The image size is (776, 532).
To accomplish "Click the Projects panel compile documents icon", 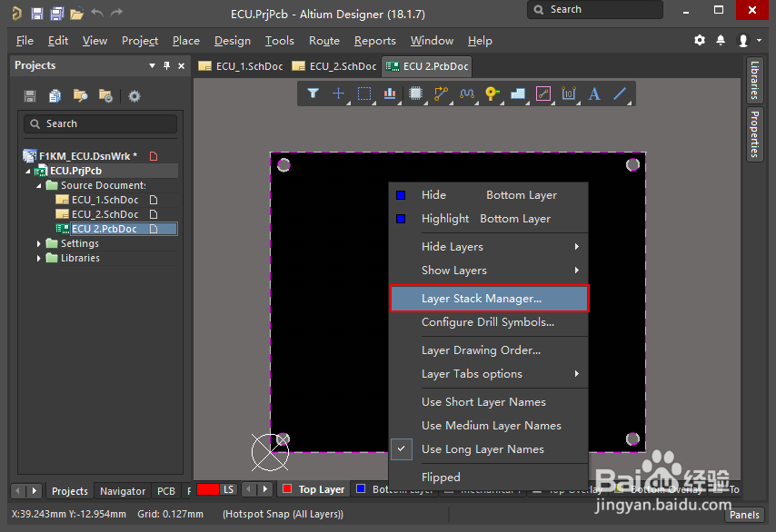I will [x=55, y=96].
